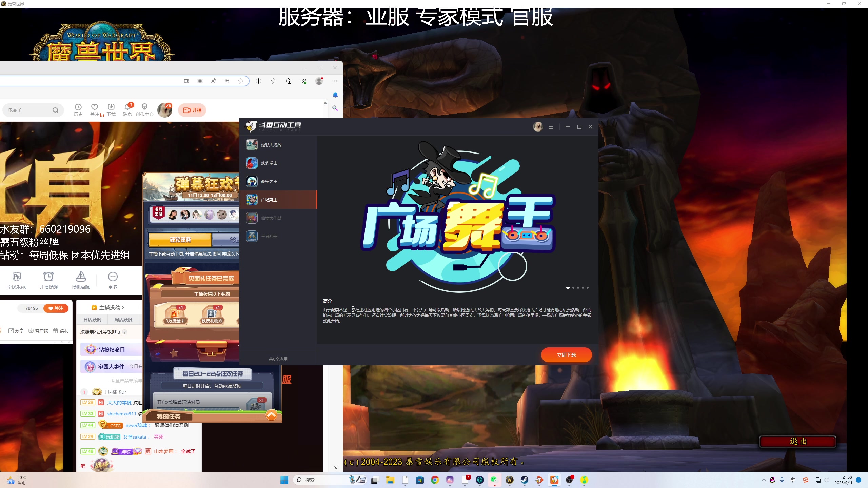The image size is (868, 488).
Task: Open WeChat from the taskbar
Action: (x=494, y=480)
